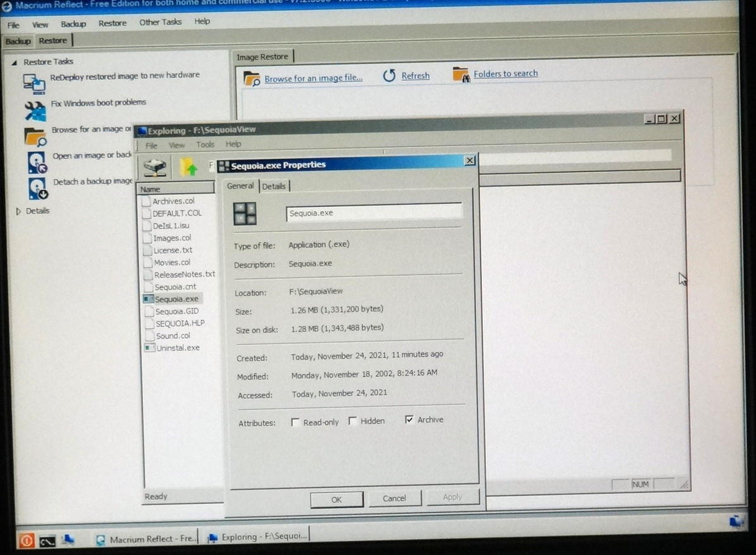Open the Backup menu in Macrium Reflect

click(x=74, y=24)
